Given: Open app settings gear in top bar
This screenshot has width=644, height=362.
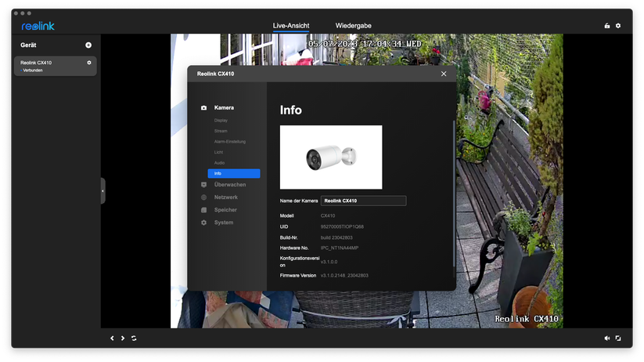Looking at the screenshot, I should coord(618,26).
